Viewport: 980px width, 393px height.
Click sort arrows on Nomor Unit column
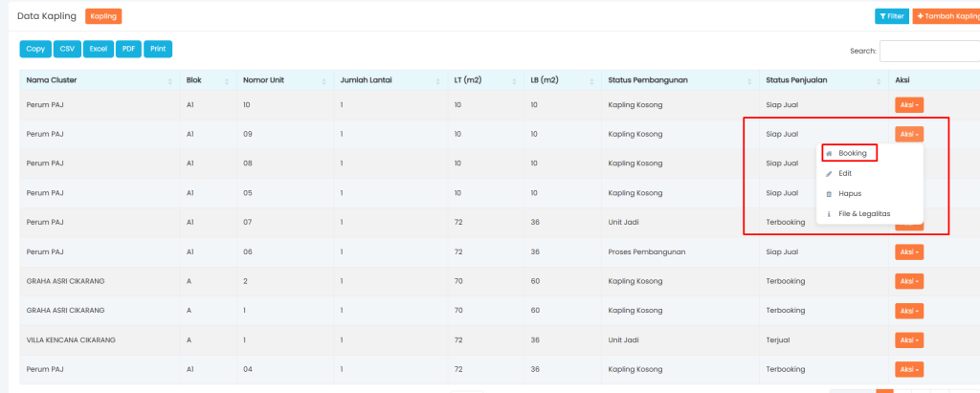(x=324, y=80)
